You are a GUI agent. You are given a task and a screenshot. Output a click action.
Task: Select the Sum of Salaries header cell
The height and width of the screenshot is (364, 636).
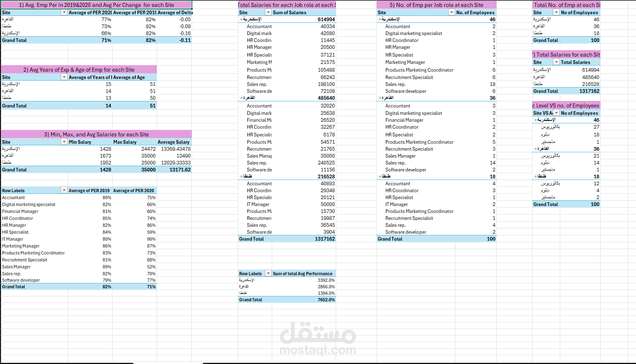click(x=304, y=13)
